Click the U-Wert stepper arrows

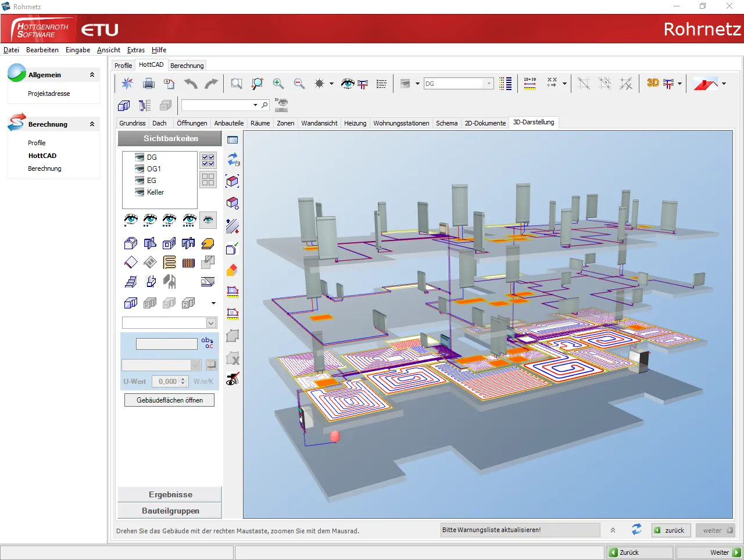pyautogui.click(x=183, y=382)
